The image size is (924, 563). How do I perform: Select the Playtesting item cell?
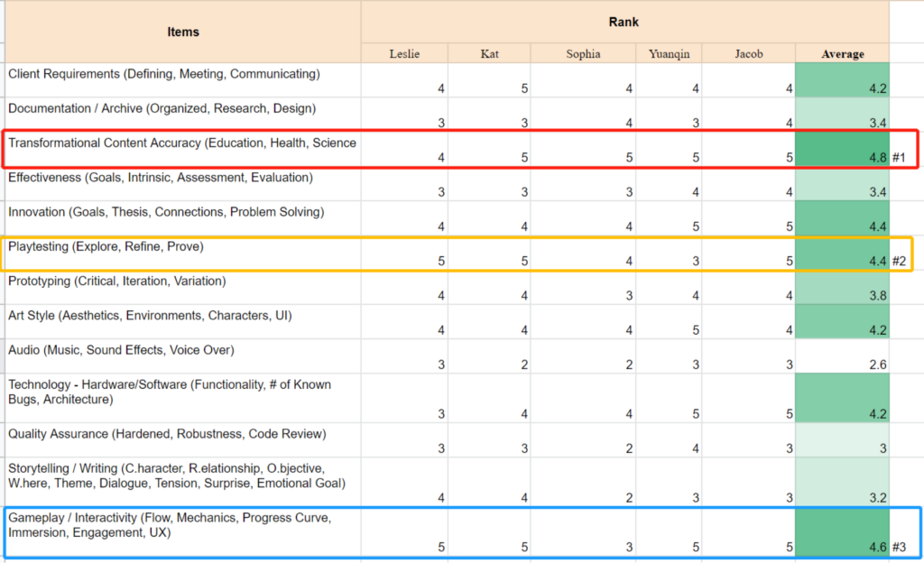pyautogui.click(x=182, y=253)
